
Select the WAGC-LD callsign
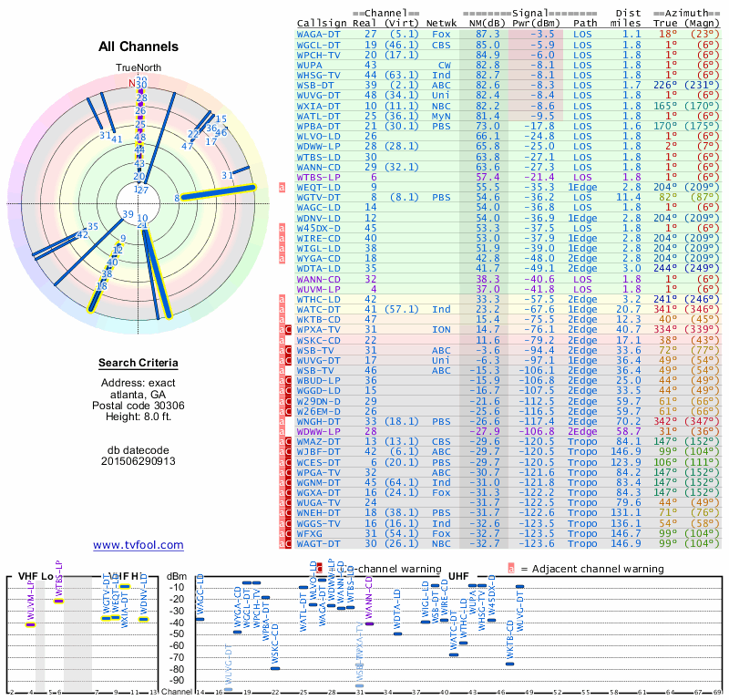(318, 208)
